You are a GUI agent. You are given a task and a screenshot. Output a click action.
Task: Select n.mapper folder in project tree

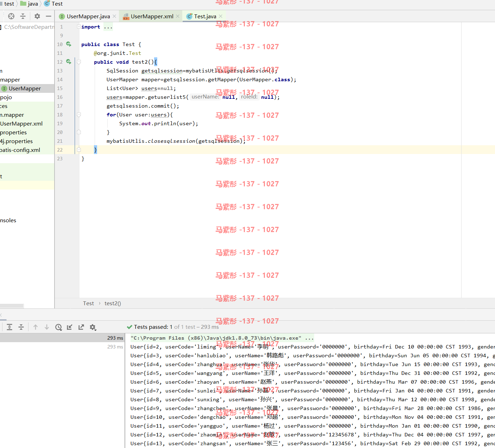27,115
